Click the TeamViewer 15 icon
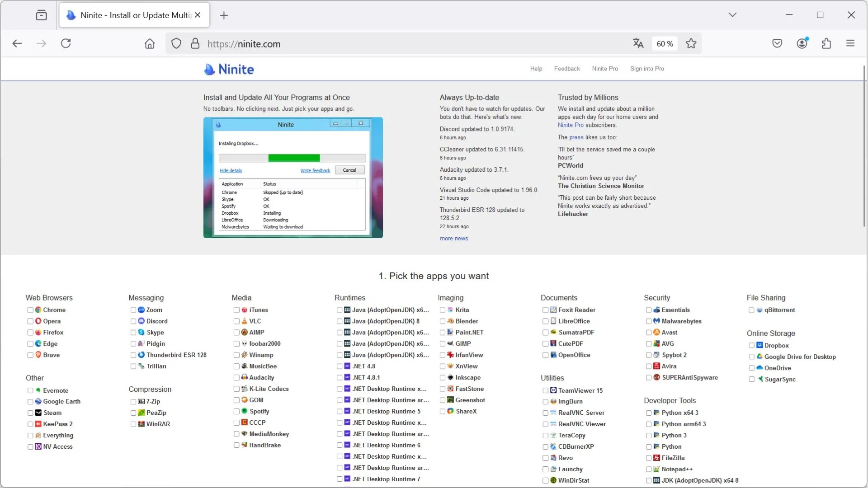 (553, 390)
